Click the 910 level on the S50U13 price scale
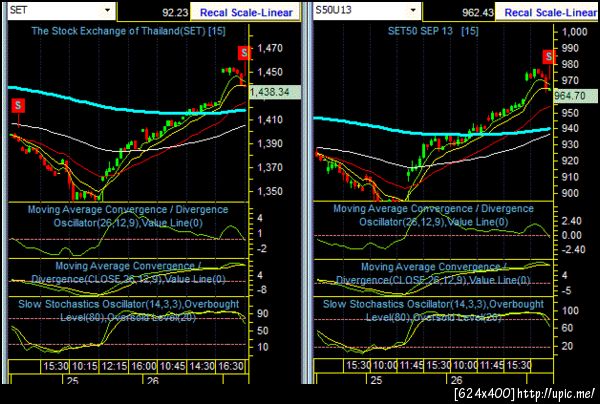Screen dimensions: 600x404 570,177
